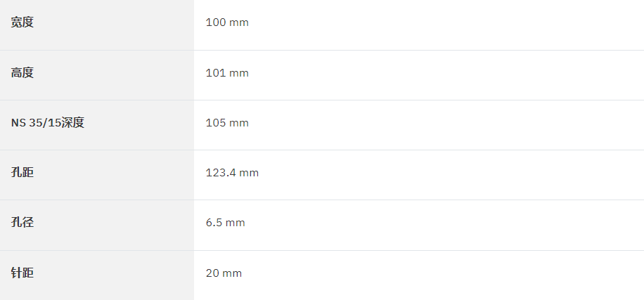Select the 101 mm height value

(227, 73)
